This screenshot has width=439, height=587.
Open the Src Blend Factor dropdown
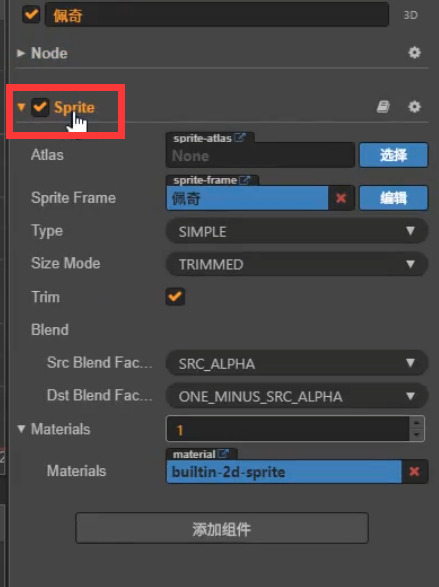tap(297, 363)
